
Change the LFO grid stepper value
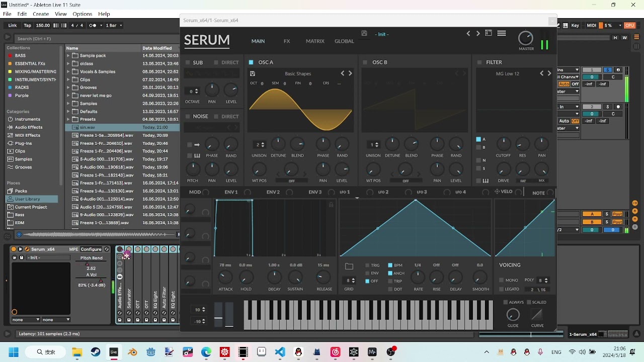pos(349,281)
